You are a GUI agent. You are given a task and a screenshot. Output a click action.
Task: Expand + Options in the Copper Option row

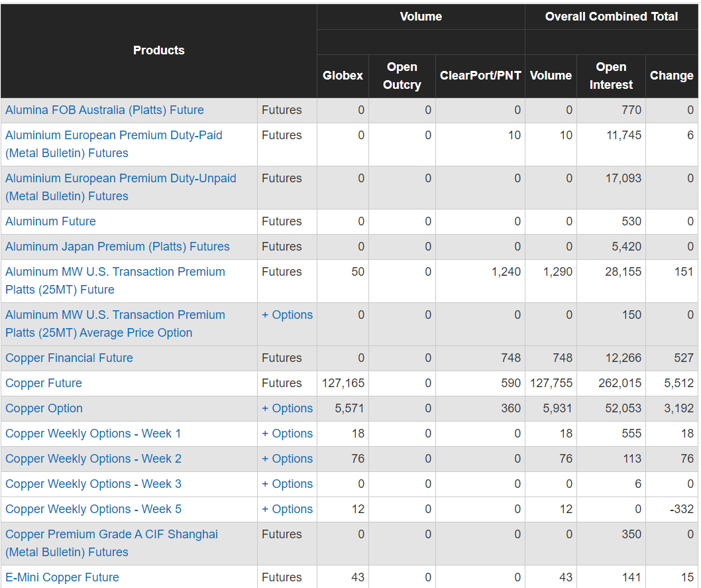(287, 408)
